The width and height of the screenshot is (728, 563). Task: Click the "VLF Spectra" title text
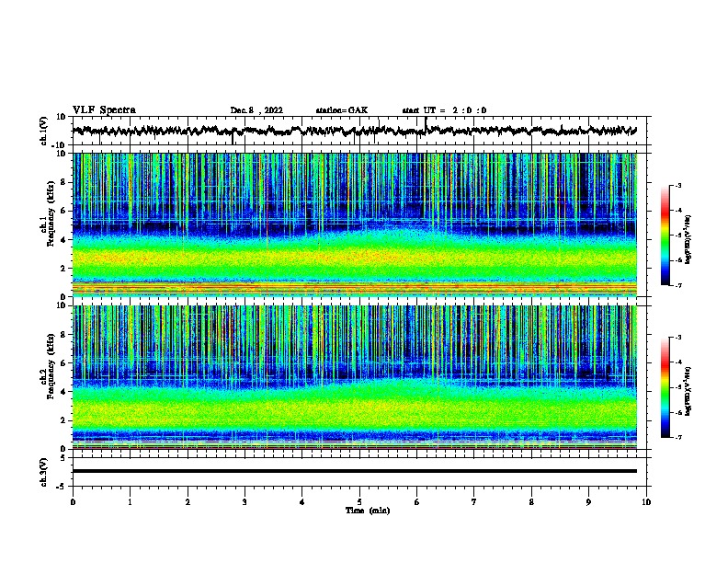click(104, 109)
